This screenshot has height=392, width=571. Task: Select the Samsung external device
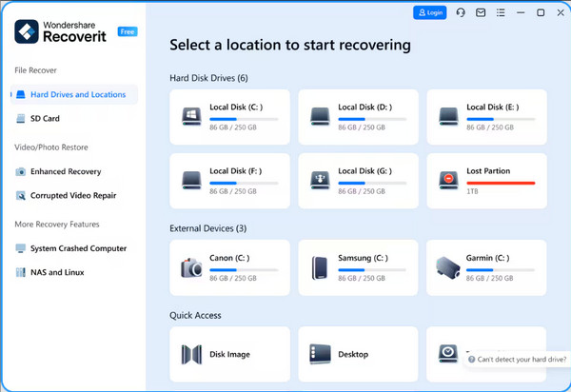[320, 266]
